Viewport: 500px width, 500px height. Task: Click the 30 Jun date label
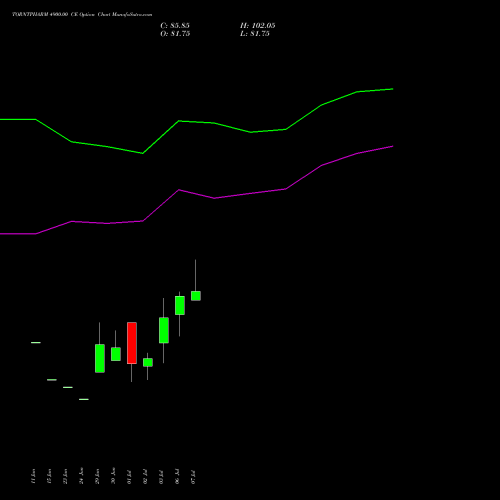(x=113, y=476)
